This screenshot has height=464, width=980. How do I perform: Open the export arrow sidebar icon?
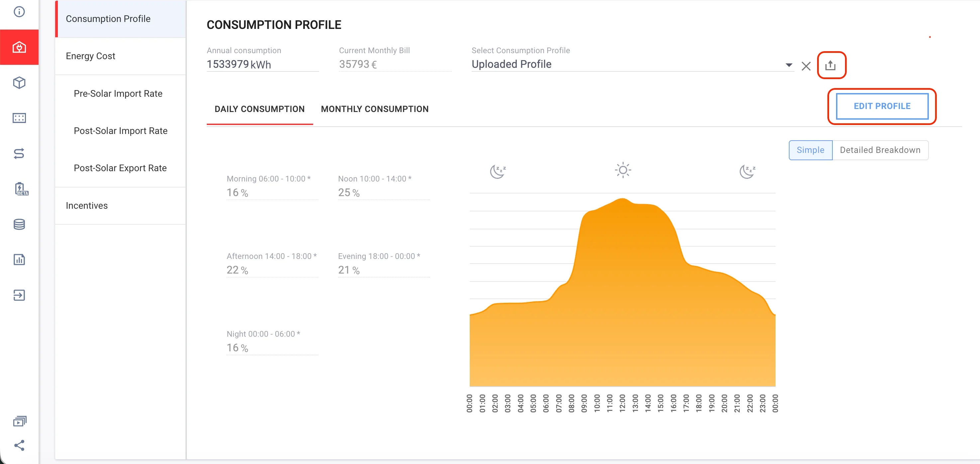click(x=19, y=295)
